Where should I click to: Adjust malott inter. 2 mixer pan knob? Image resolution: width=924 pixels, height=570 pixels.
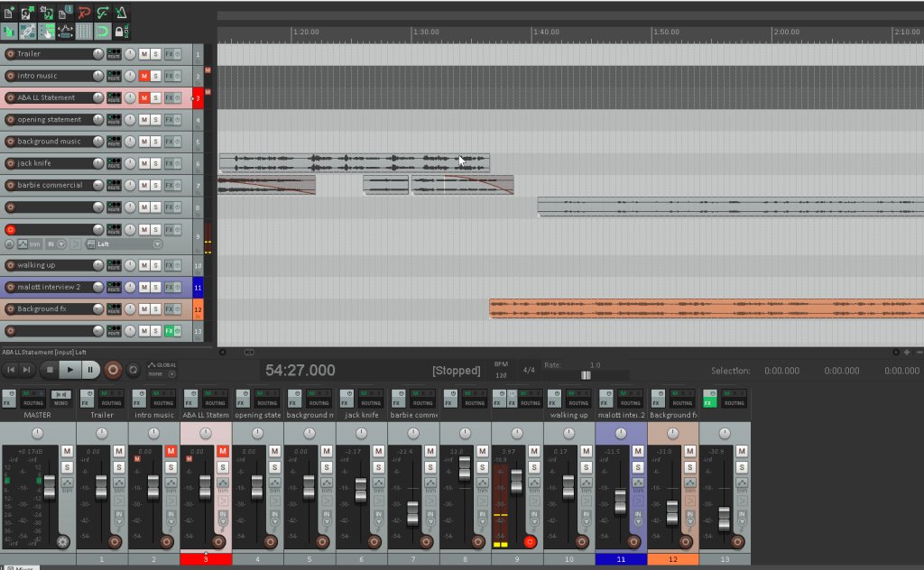(x=621, y=434)
